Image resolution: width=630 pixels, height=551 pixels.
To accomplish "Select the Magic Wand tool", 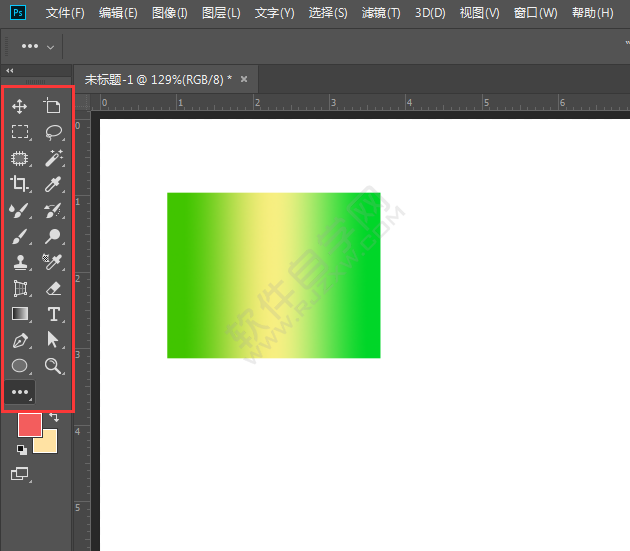I will [x=53, y=158].
